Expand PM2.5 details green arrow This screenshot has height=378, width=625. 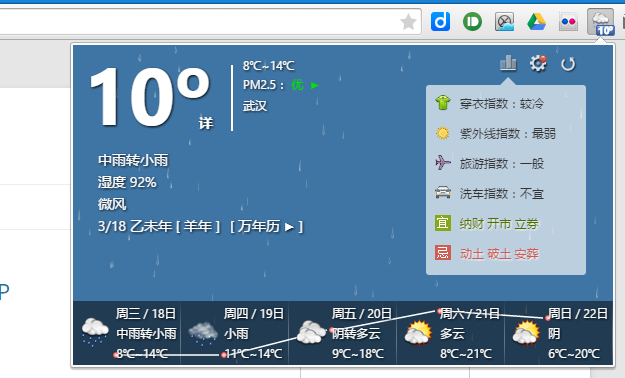click(314, 85)
